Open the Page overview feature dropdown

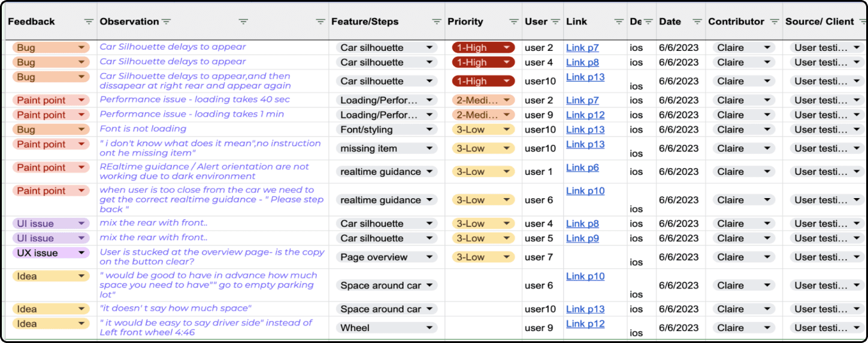[x=386, y=257]
